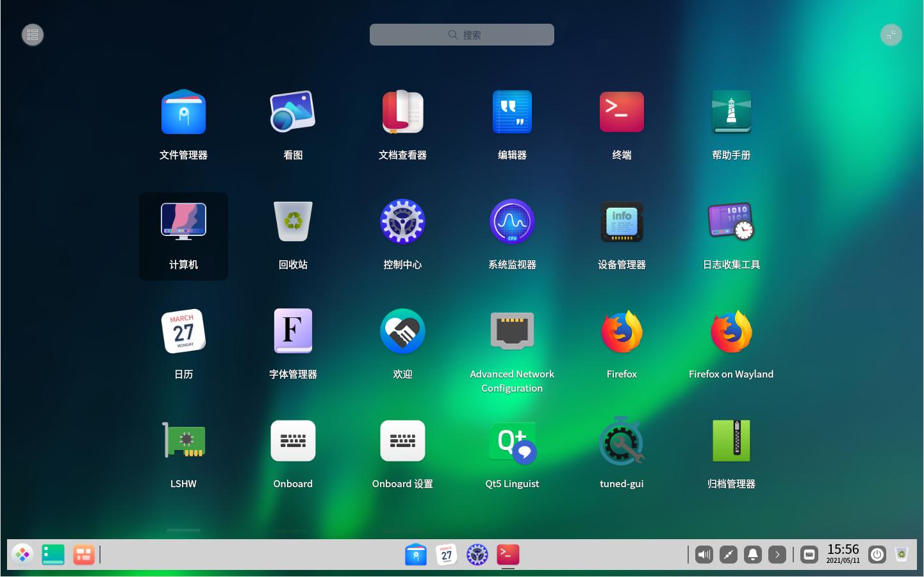Launch the 看图 image viewer
This screenshot has width=924, height=577.
[x=293, y=112]
